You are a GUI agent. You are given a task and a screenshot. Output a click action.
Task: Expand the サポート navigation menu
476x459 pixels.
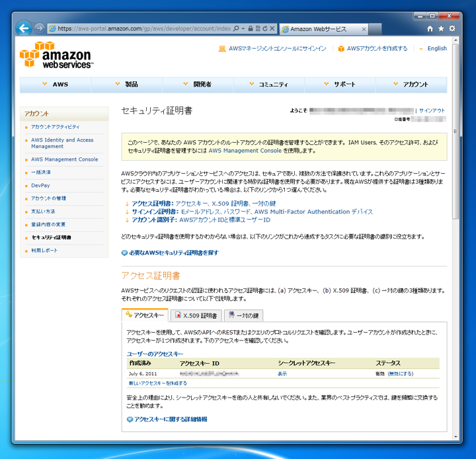340,85
